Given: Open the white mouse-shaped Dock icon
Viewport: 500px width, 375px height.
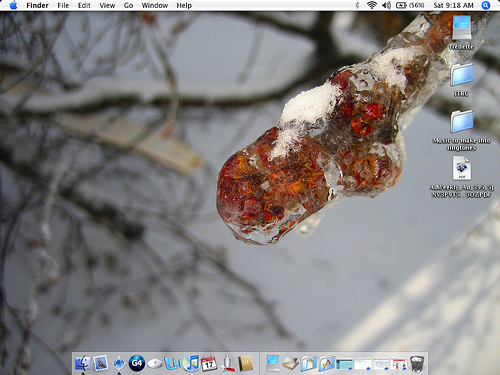Looking at the screenshot, I should tap(155, 363).
